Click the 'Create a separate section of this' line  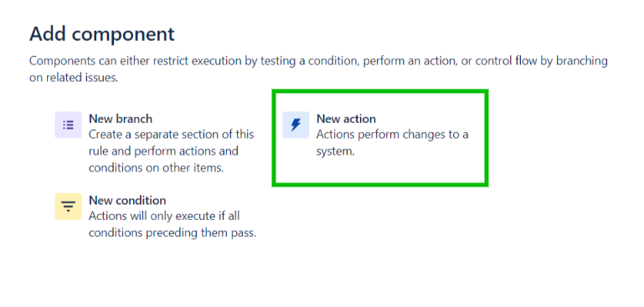(x=172, y=134)
